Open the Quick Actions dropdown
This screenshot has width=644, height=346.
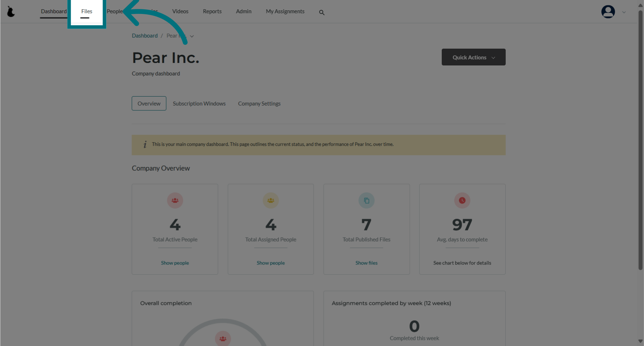474,57
